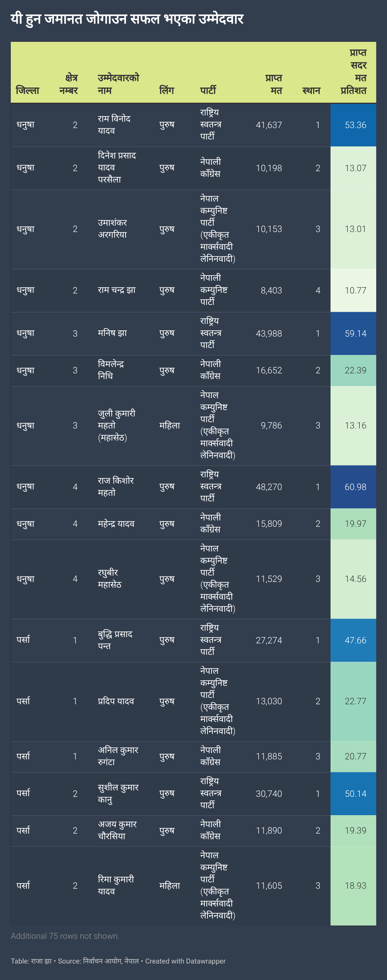Sort by क्षेत्र नम्बर column header
Image resolution: width=387 pixels, height=980 pixels.
[69, 84]
